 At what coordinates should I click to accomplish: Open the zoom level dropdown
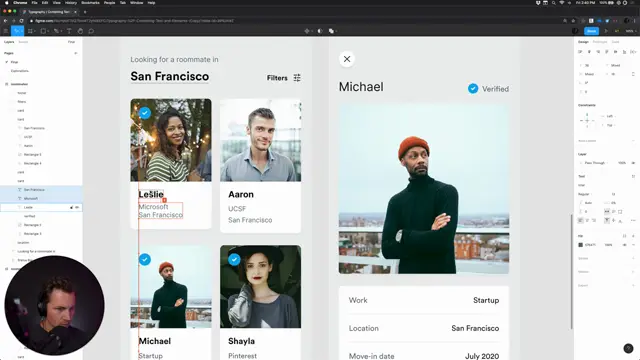630,31
